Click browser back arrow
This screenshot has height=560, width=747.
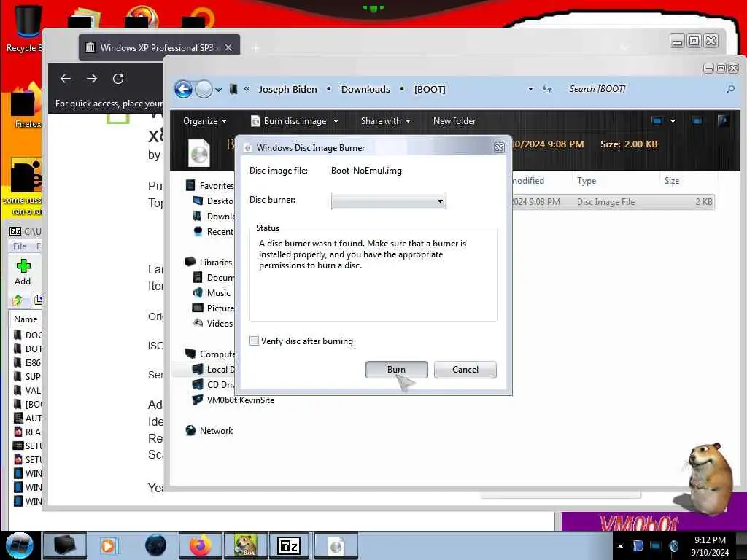(x=66, y=79)
